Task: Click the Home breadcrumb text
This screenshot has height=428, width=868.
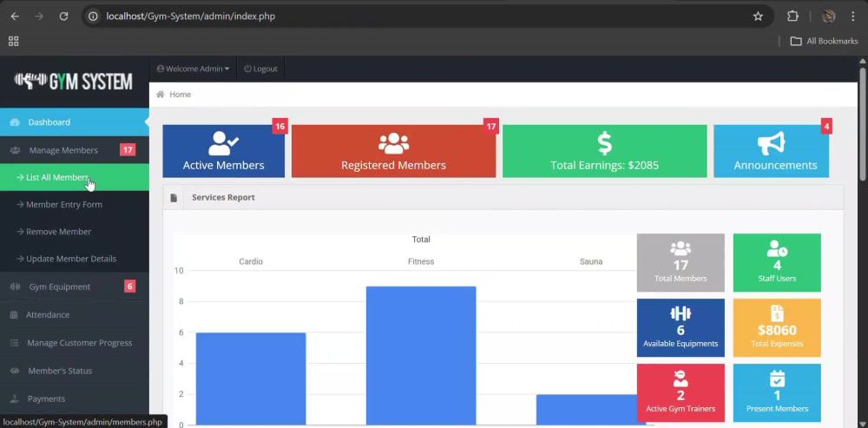Action: coord(180,94)
